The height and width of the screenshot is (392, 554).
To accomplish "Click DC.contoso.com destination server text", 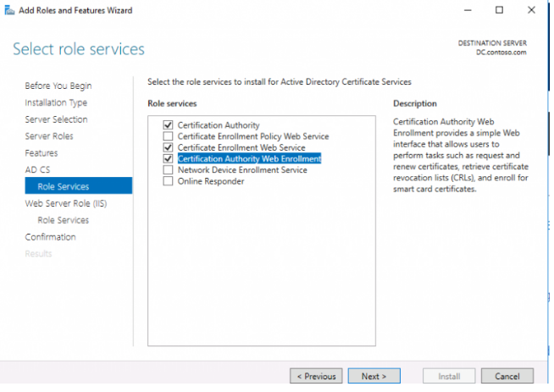I will coord(501,52).
